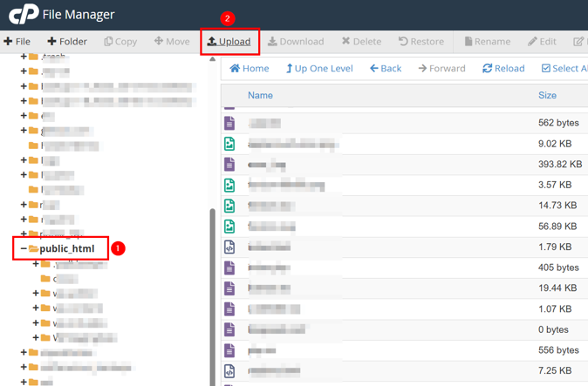Go Back to previous folder
The width and height of the screenshot is (588, 386).
point(386,69)
